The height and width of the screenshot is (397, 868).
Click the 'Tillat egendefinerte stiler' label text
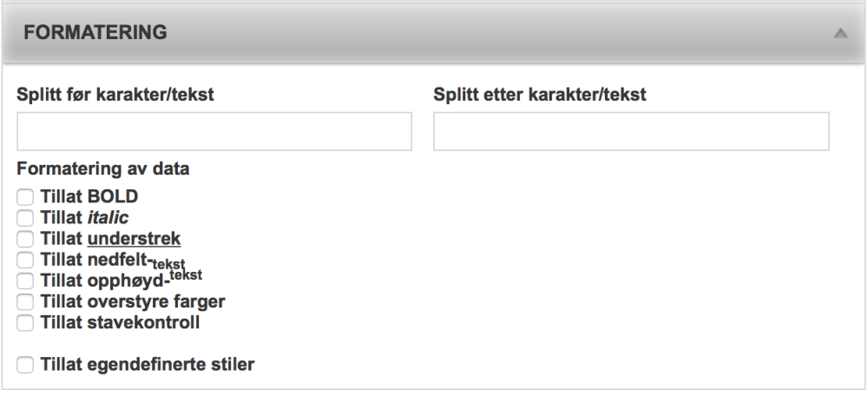(x=147, y=365)
